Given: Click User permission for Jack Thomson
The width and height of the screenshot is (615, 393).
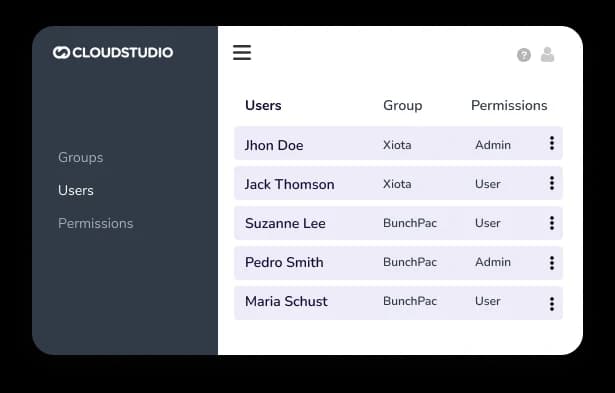Looking at the screenshot, I should (x=488, y=184).
